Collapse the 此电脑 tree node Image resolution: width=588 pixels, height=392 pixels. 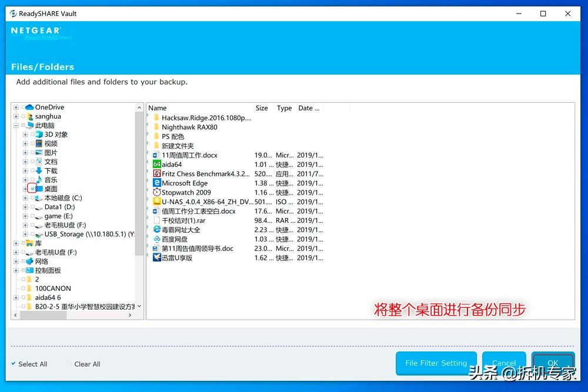[16, 126]
